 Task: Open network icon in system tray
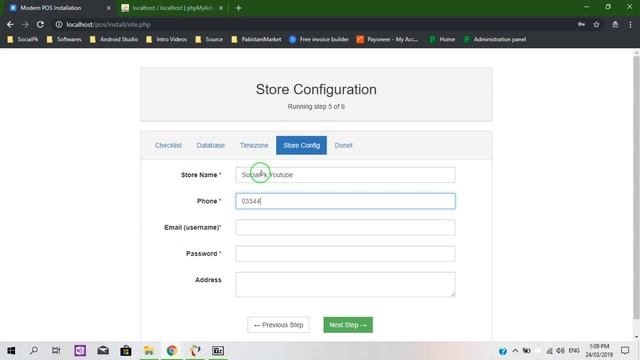549,351
